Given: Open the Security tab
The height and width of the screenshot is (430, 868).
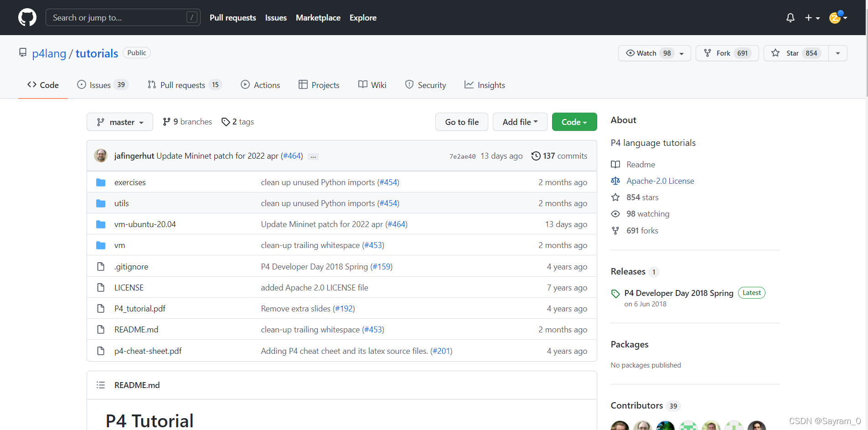Looking at the screenshot, I should 425,85.
